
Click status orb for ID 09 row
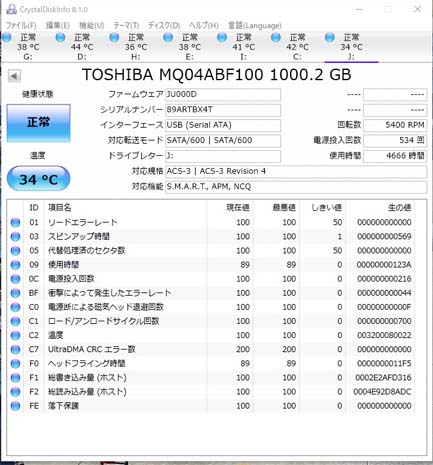coord(15,265)
